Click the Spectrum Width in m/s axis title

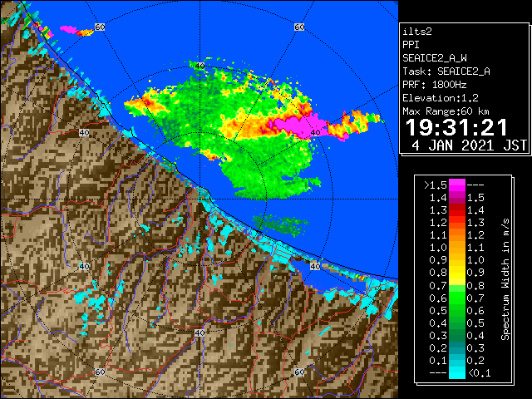point(505,279)
